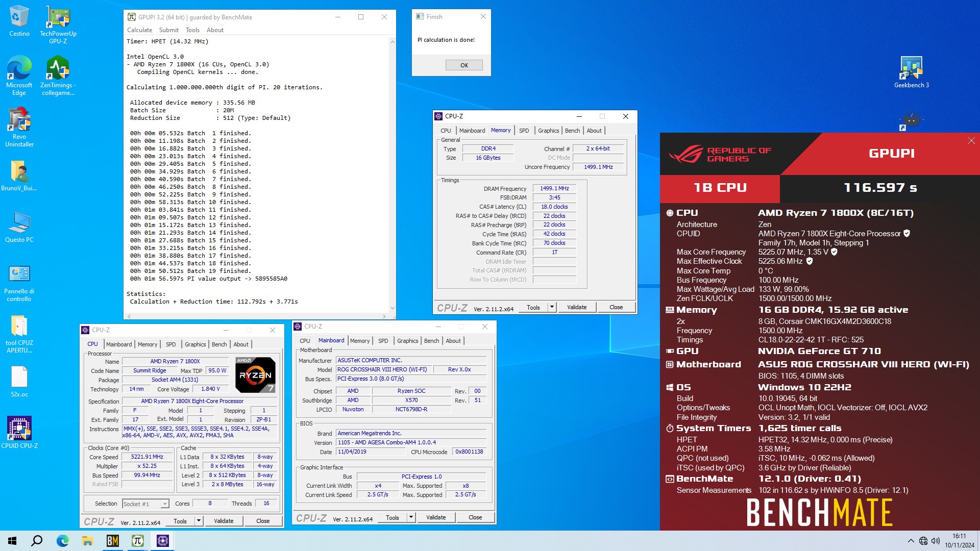This screenshot has width=980, height=551.
Task: Click Close in Mainboard CPU-Z window
Action: click(475, 517)
